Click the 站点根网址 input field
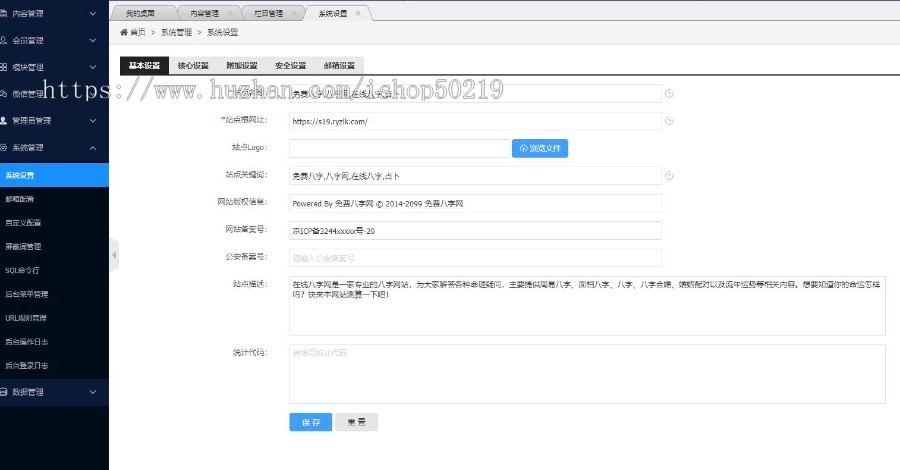 (x=475, y=121)
